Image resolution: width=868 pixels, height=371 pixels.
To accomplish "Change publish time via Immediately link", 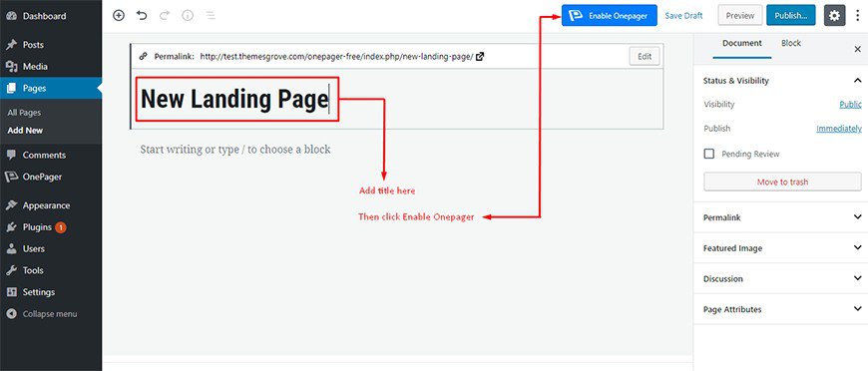I will coord(839,129).
